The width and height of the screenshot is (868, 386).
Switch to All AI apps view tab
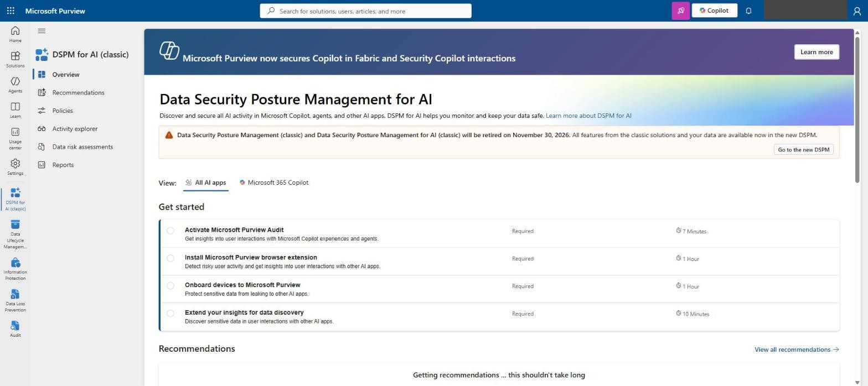(205, 182)
